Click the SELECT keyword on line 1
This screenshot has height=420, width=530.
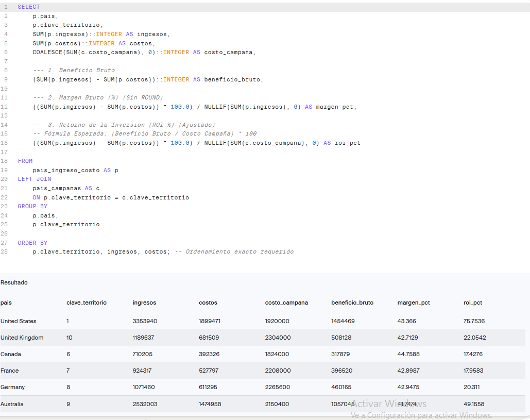pyautogui.click(x=29, y=7)
